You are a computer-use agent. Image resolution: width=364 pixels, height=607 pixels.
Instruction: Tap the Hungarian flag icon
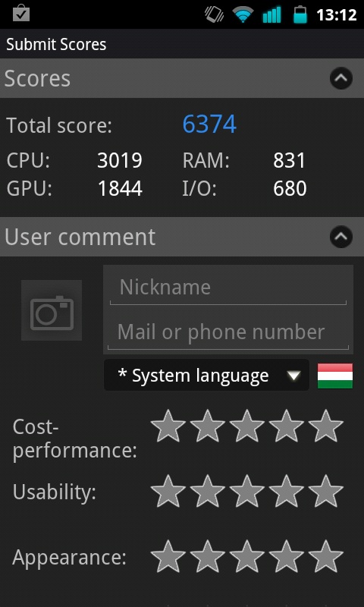tap(335, 376)
